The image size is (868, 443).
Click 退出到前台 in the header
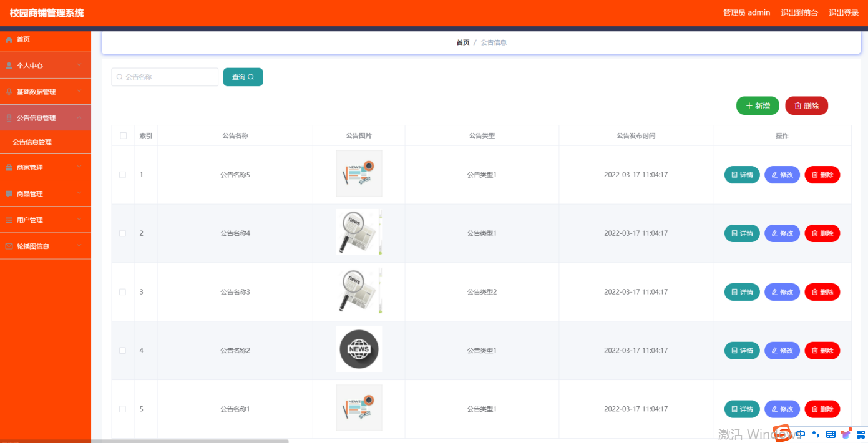799,13
